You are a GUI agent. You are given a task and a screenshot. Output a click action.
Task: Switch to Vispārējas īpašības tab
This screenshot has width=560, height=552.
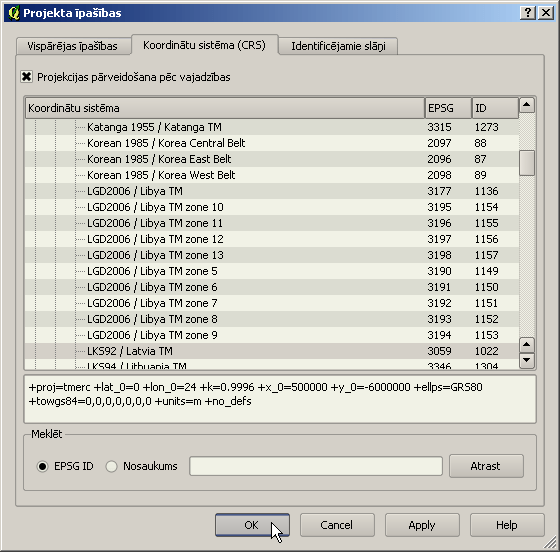click(x=73, y=46)
